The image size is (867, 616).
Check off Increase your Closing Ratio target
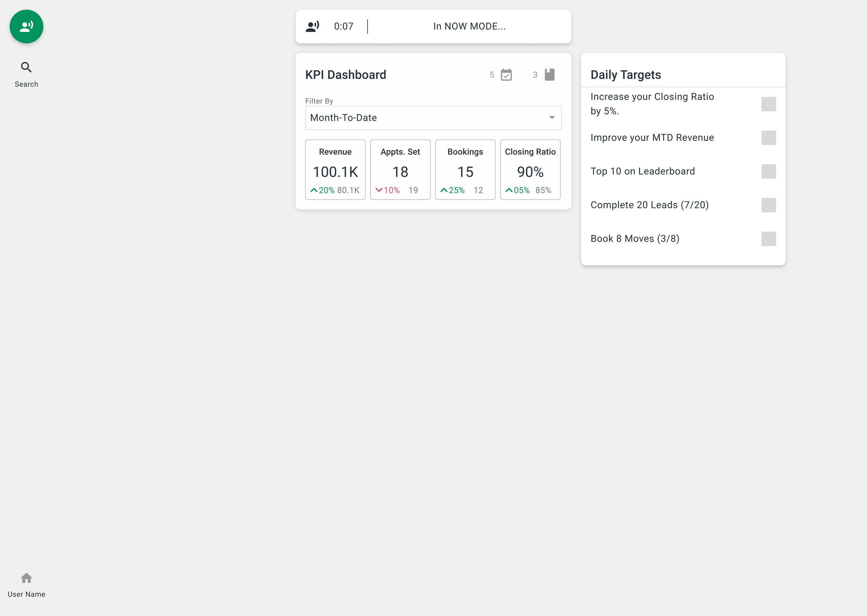(768, 104)
